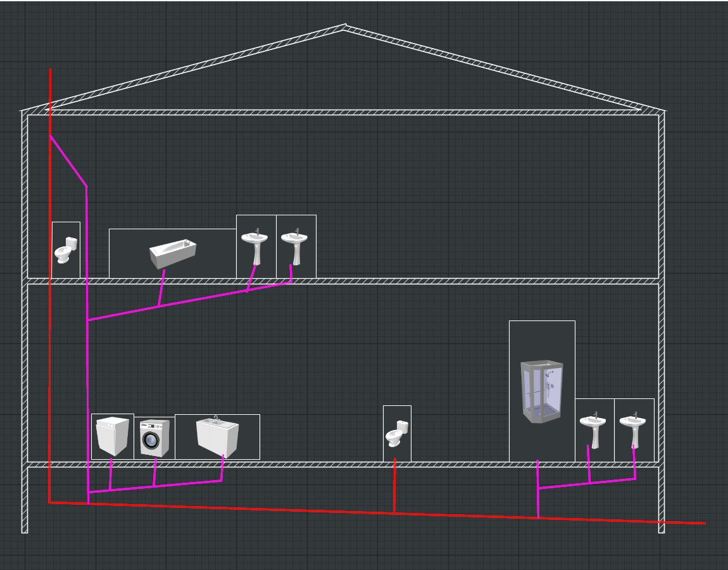Pick the magenta sloped branch under the bathtub

tap(190, 301)
